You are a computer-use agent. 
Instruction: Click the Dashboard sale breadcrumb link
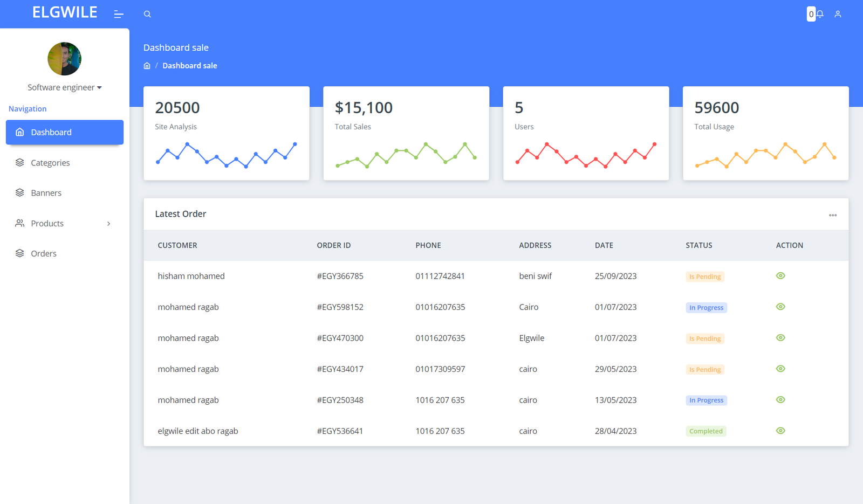(x=190, y=66)
